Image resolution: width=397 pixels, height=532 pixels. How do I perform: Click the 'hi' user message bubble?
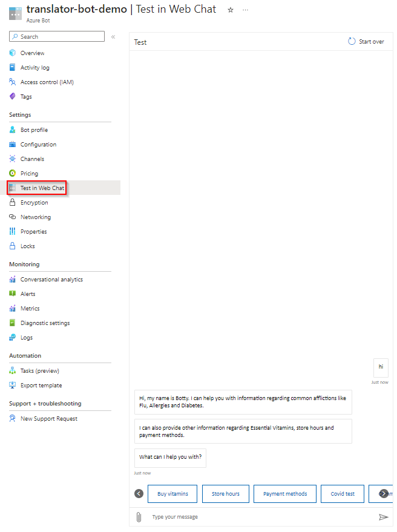(x=381, y=368)
